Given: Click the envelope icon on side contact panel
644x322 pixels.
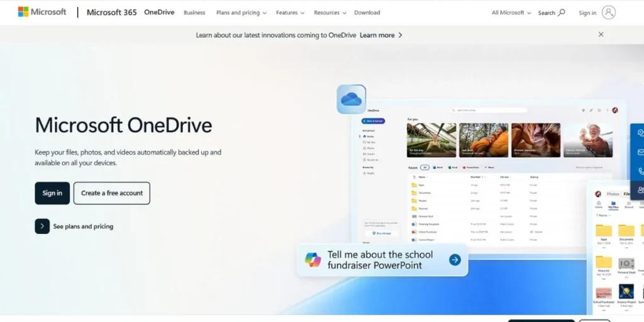Looking at the screenshot, I should (x=640, y=152).
